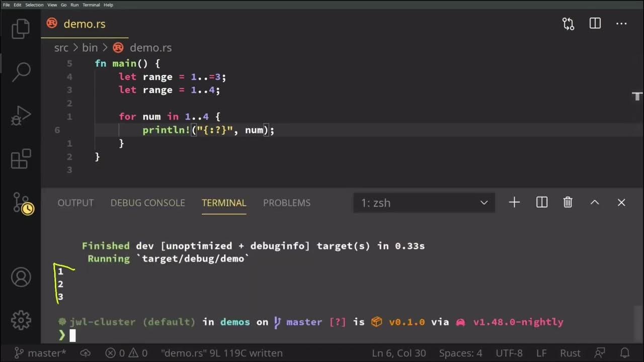This screenshot has width=644, height=362.
Task: Open the Manage gear icon
Action: [21, 320]
